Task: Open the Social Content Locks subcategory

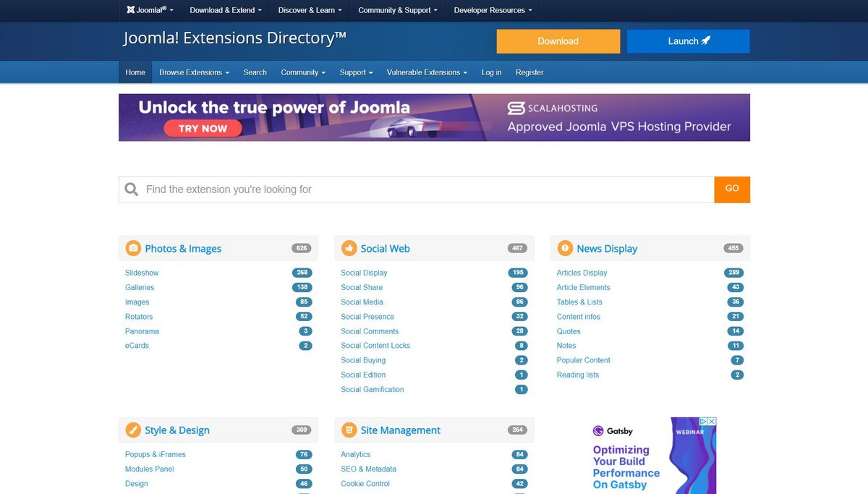Action: (x=375, y=346)
